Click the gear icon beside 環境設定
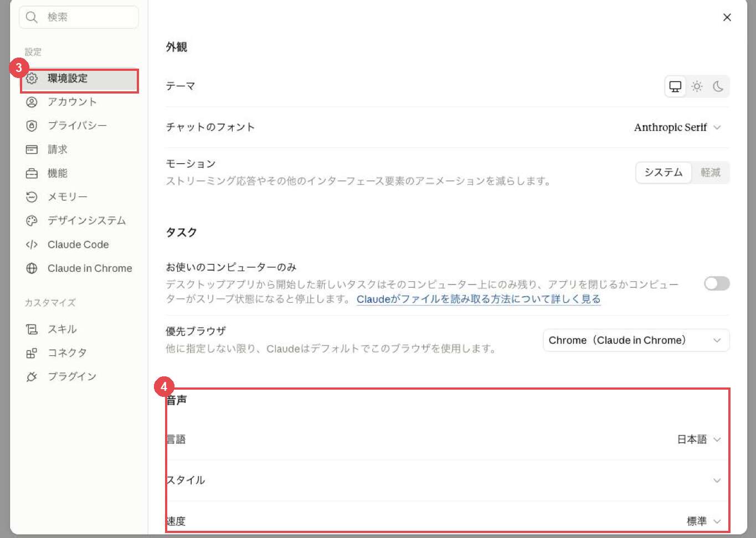 coord(32,79)
